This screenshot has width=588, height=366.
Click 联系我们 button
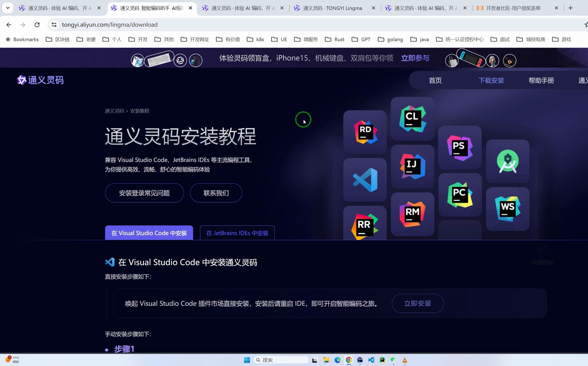(216, 193)
